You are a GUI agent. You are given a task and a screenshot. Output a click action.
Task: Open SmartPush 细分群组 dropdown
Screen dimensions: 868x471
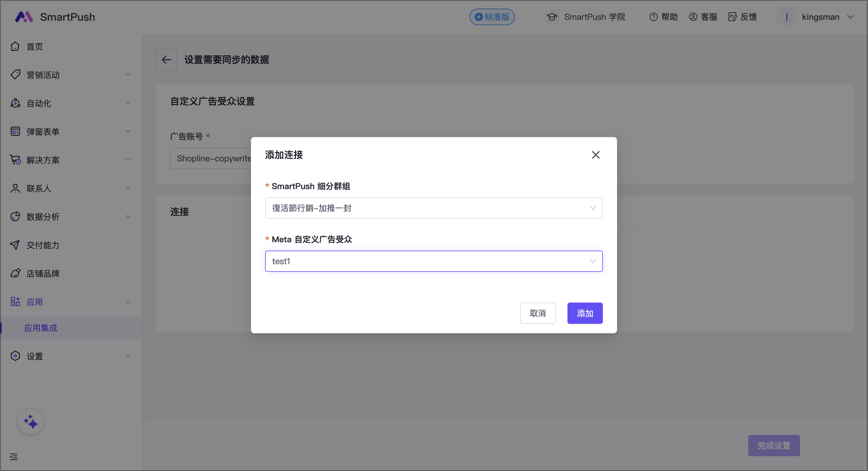[434, 208]
